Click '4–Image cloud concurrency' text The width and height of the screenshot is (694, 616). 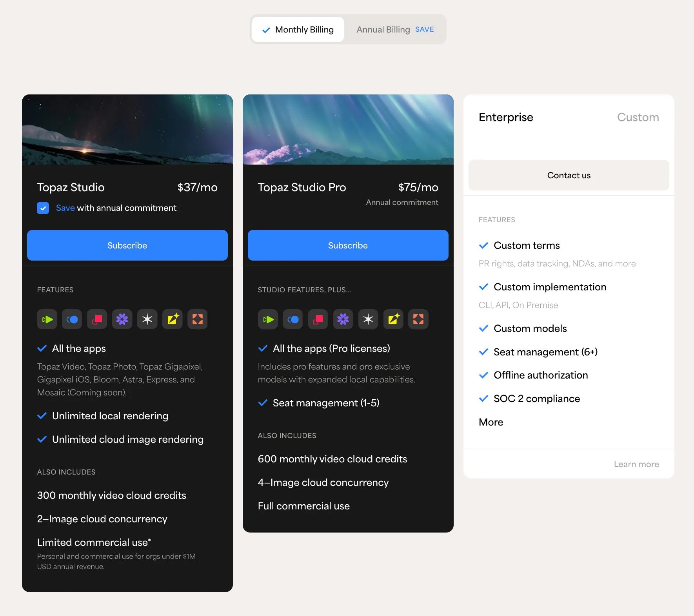[323, 482]
